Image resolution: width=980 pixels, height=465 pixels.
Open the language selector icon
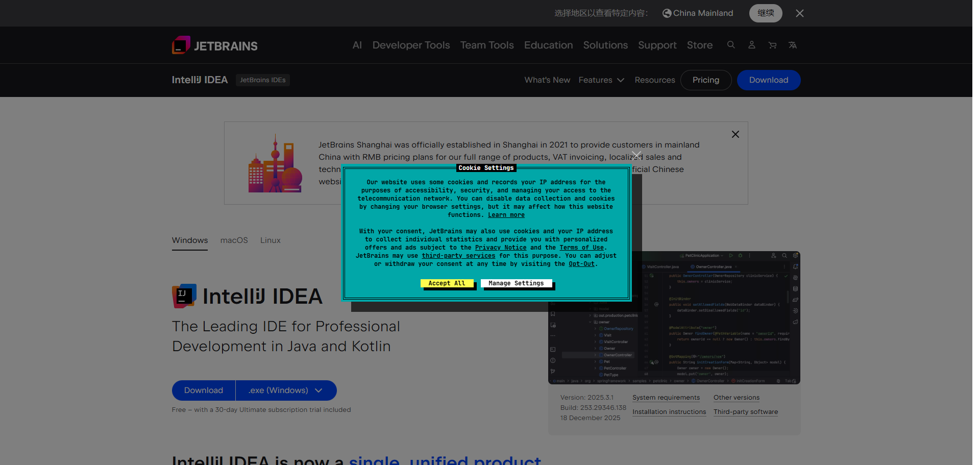coord(793,45)
